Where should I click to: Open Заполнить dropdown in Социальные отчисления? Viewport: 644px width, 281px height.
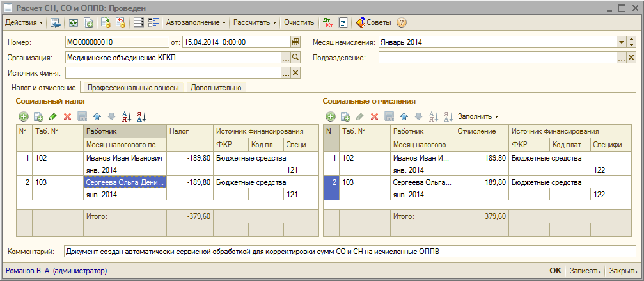[478, 116]
